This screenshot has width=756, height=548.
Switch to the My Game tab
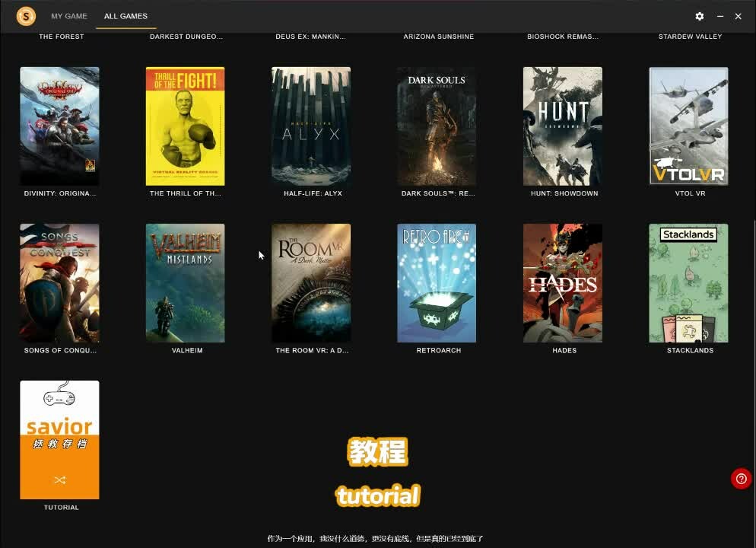pyautogui.click(x=69, y=16)
